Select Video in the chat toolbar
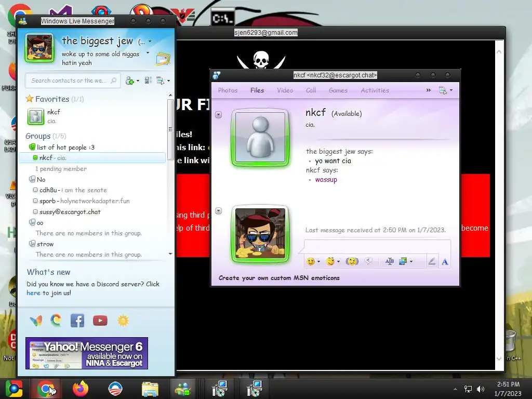The image size is (532, 399). click(x=285, y=90)
